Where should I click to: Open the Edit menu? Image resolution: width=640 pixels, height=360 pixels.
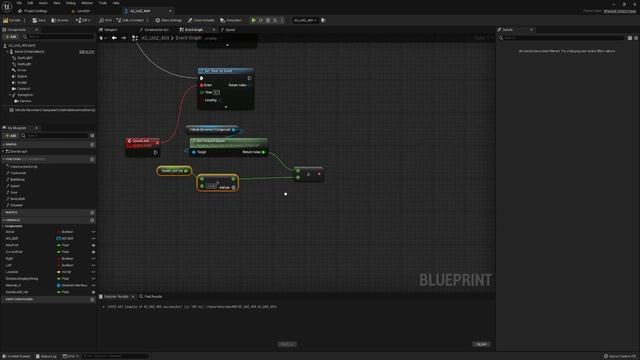point(30,3)
